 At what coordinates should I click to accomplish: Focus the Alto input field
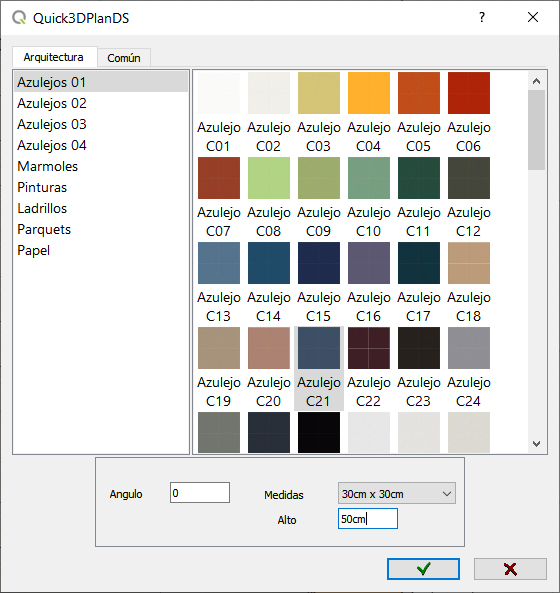[368, 518]
